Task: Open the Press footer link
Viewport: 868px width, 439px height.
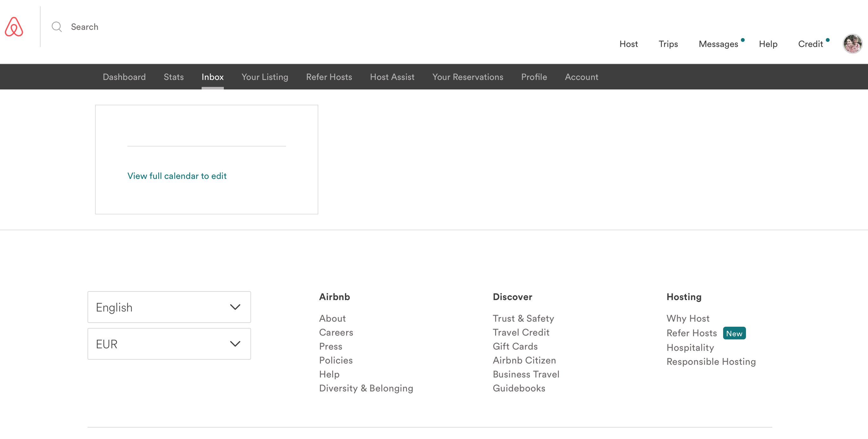Action: pyautogui.click(x=331, y=346)
